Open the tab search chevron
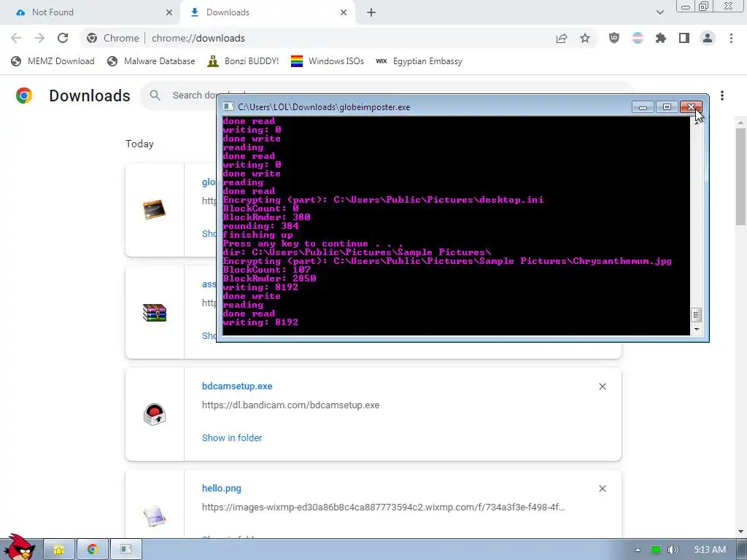The height and width of the screenshot is (560, 747). tap(659, 12)
